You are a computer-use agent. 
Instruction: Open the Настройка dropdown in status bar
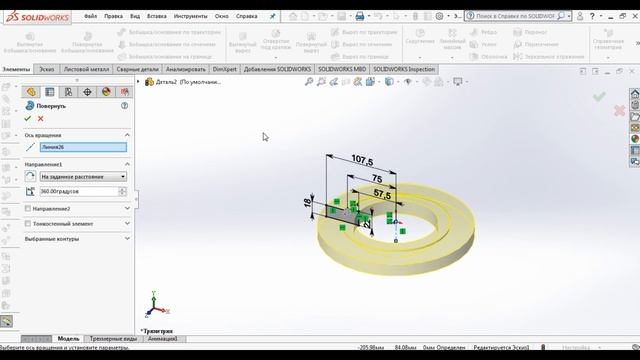pyautogui.click(x=580, y=347)
